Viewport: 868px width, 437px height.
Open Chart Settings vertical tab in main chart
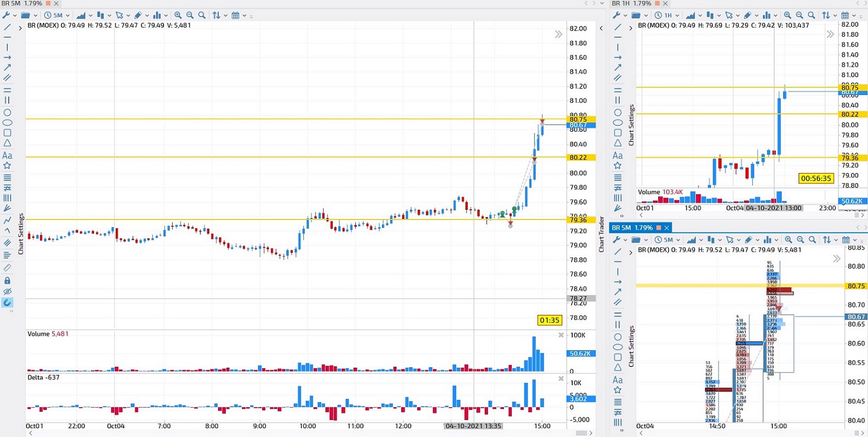(x=21, y=234)
